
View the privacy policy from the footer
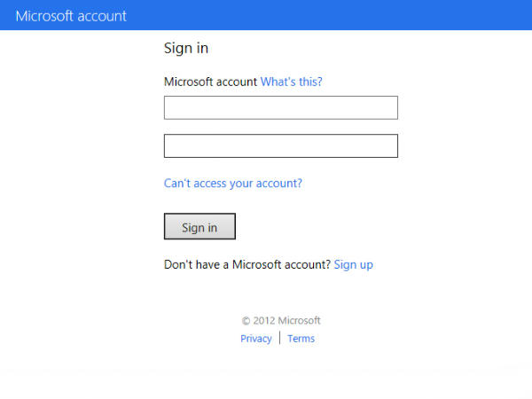coord(256,339)
